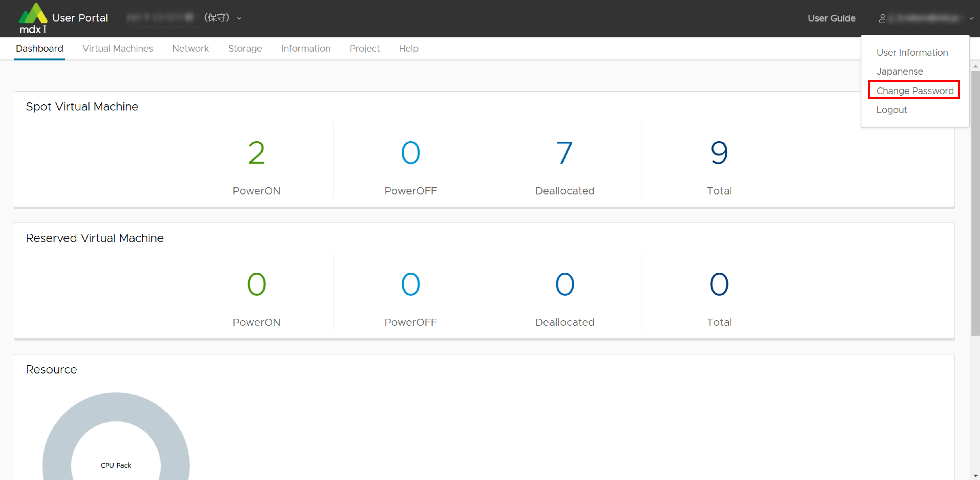Screen dimensions: 980x480
Task: Go to the Storage tab
Action: click(x=245, y=48)
